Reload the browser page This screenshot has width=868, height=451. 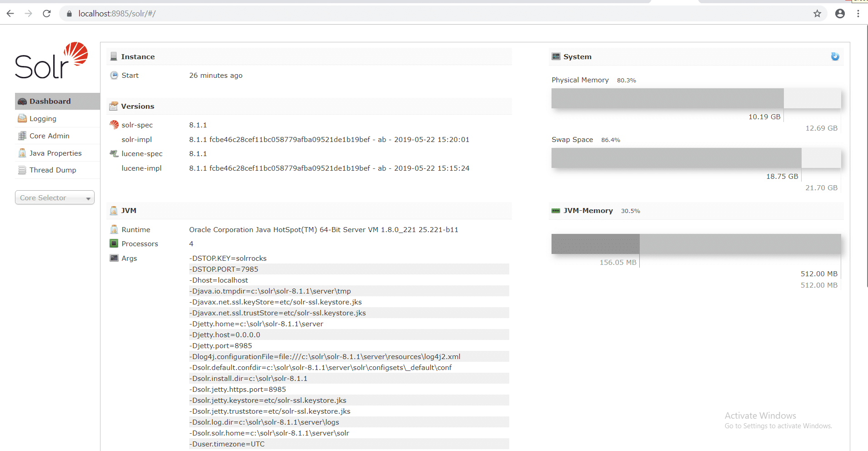(47, 14)
